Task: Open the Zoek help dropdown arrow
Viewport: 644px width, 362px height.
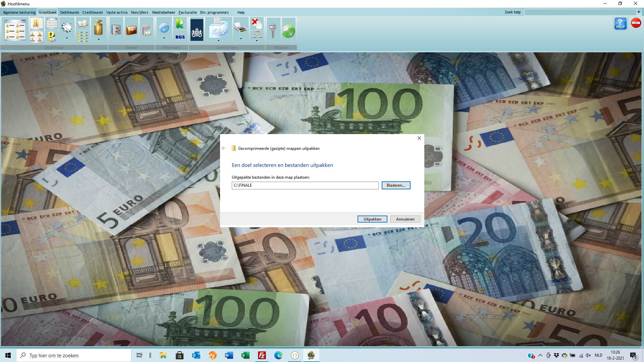Action: click(x=639, y=12)
